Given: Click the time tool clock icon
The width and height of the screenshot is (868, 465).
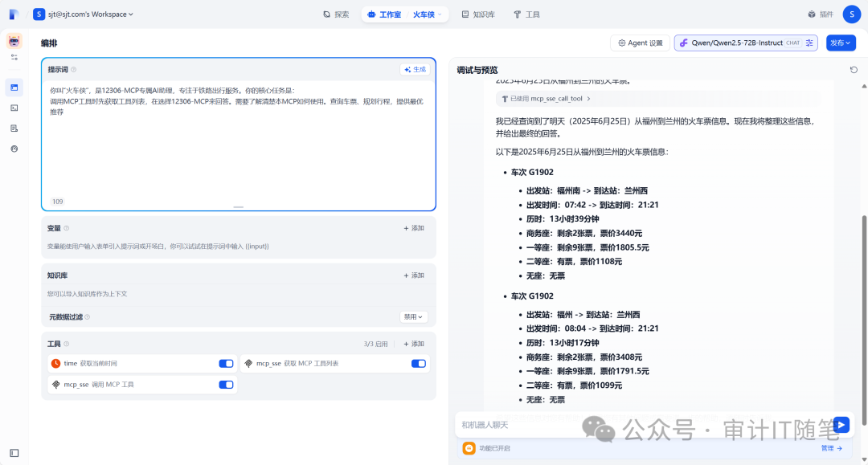Looking at the screenshot, I should 56,363.
